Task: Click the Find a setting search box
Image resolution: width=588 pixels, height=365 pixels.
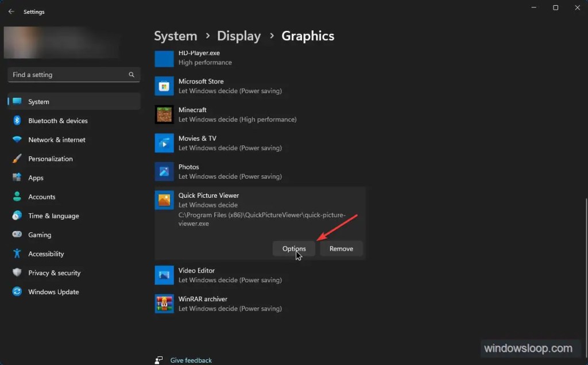Action: (74, 75)
